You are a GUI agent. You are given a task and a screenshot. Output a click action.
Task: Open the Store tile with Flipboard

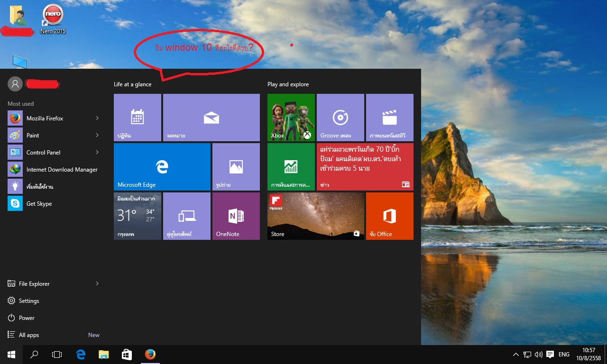[315, 216]
